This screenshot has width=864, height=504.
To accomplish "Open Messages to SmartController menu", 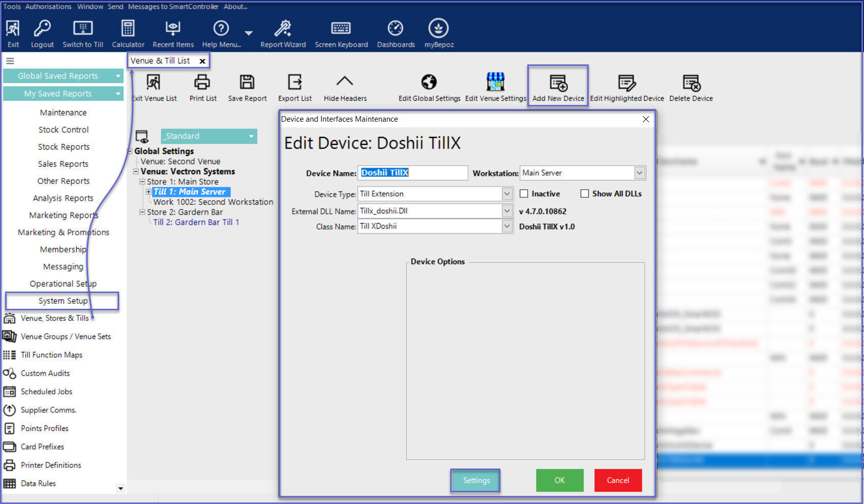I will (173, 7).
